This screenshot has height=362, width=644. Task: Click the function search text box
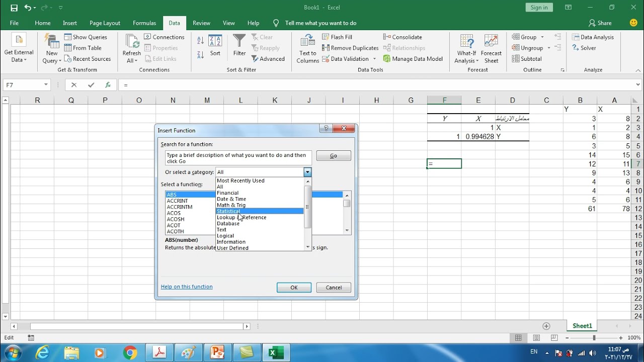[238, 158]
